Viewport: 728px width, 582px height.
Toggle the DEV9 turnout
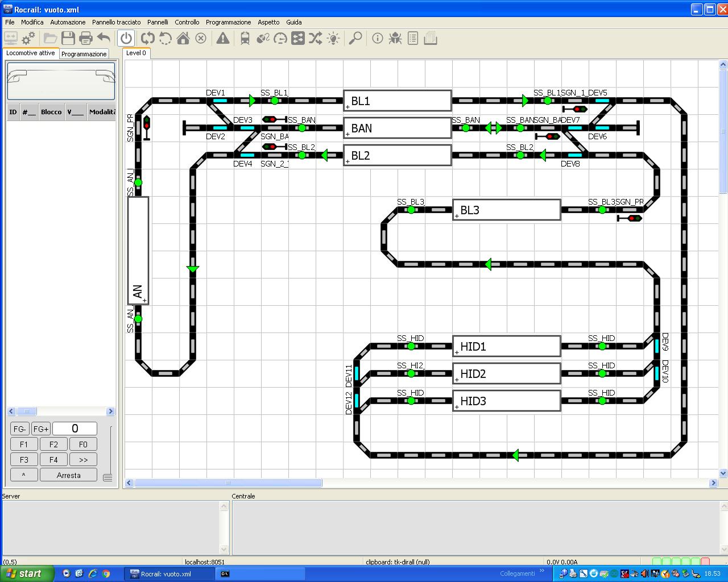[656, 345]
